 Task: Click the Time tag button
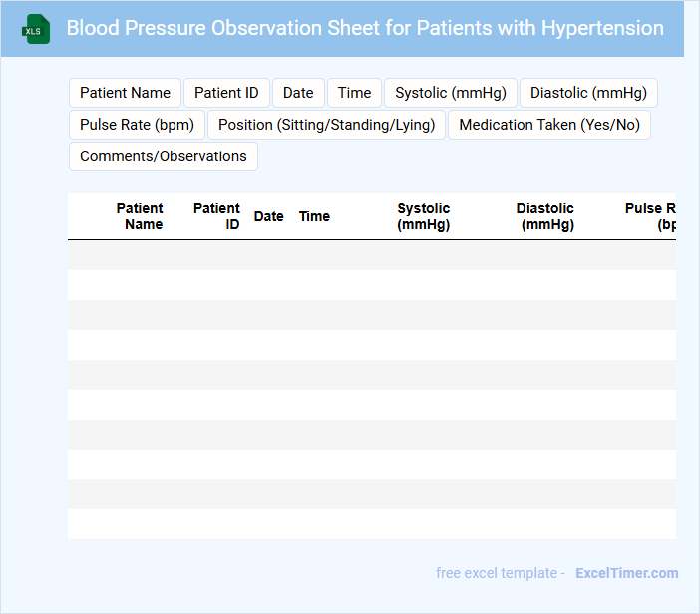coord(354,93)
